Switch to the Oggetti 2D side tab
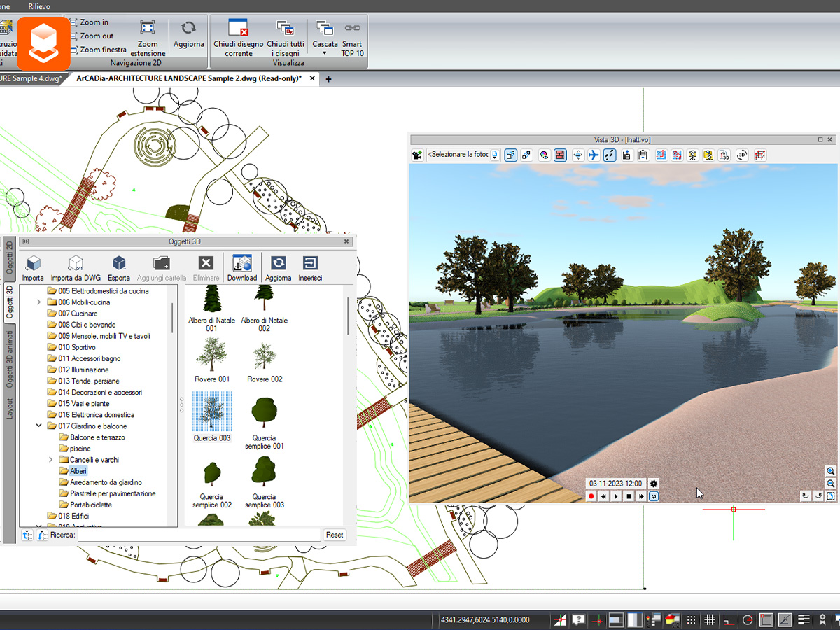Image resolution: width=840 pixels, height=630 pixels. (10, 256)
